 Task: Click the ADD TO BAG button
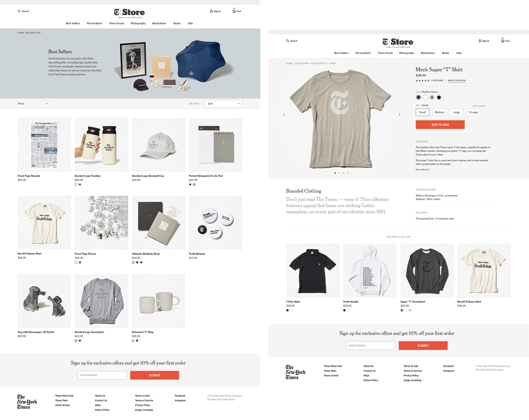(440, 125)
